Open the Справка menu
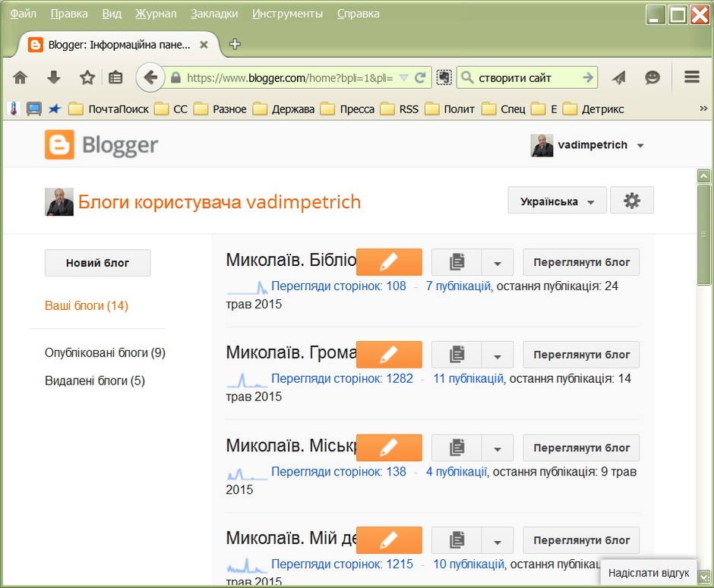714x588 pixels. pyautogui.click(x=359, y=14)
